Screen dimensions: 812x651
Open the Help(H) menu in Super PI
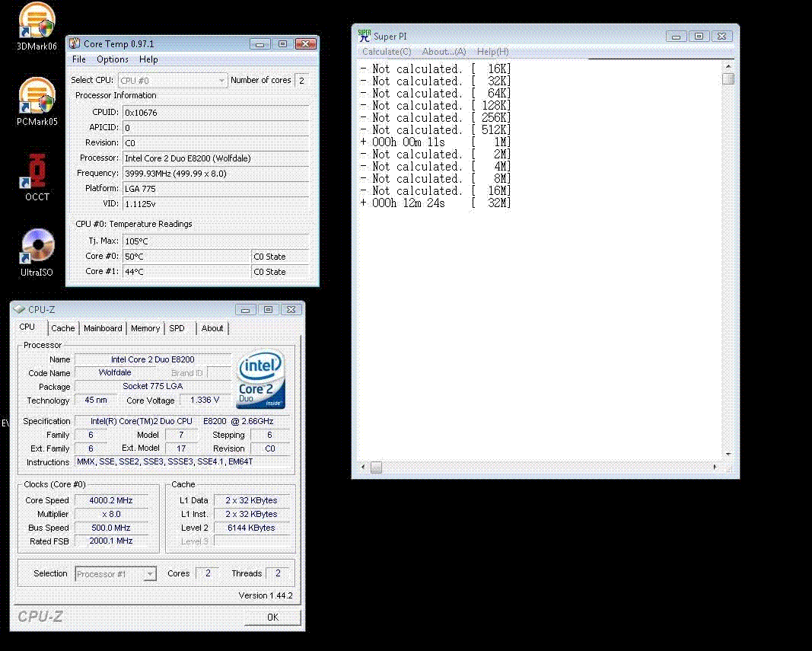pyautogui.click(x=492, y=51)
